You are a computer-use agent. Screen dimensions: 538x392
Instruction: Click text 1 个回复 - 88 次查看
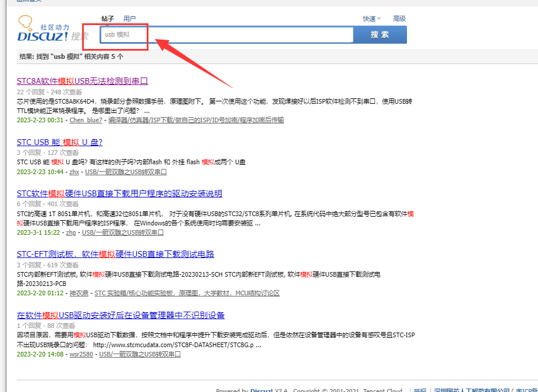(x=46, y=326)
